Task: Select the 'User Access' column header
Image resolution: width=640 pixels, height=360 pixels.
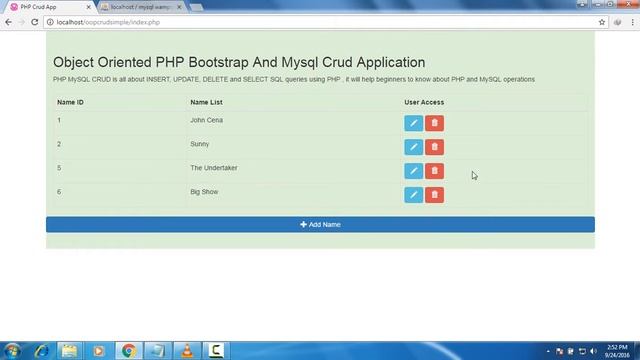Action: (x=424, y=102)
